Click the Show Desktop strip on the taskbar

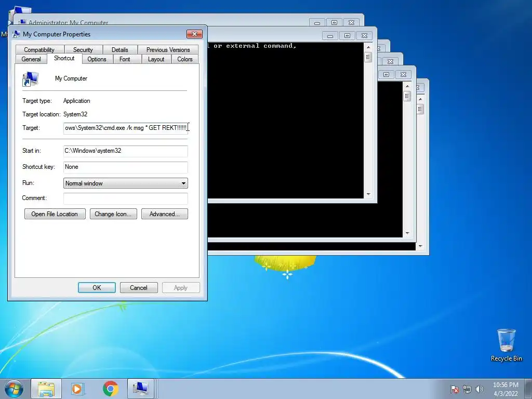528,389
